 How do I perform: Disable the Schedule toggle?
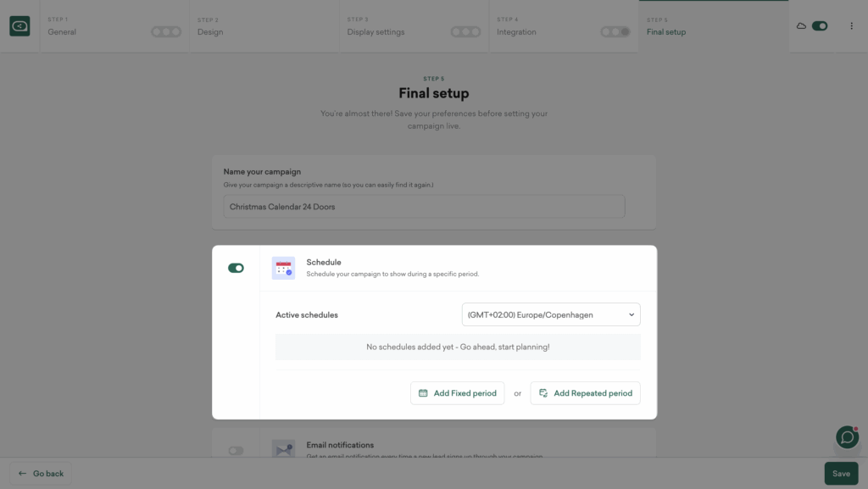coord(236,268)
